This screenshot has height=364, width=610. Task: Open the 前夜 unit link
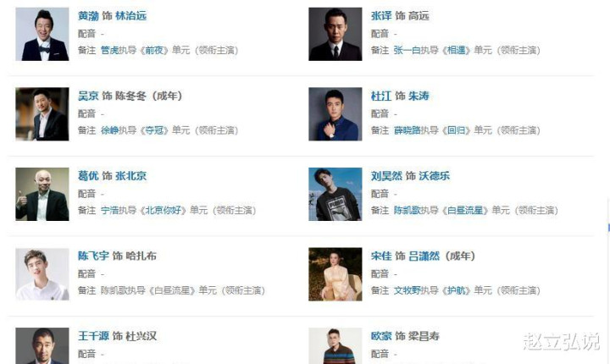154,50
